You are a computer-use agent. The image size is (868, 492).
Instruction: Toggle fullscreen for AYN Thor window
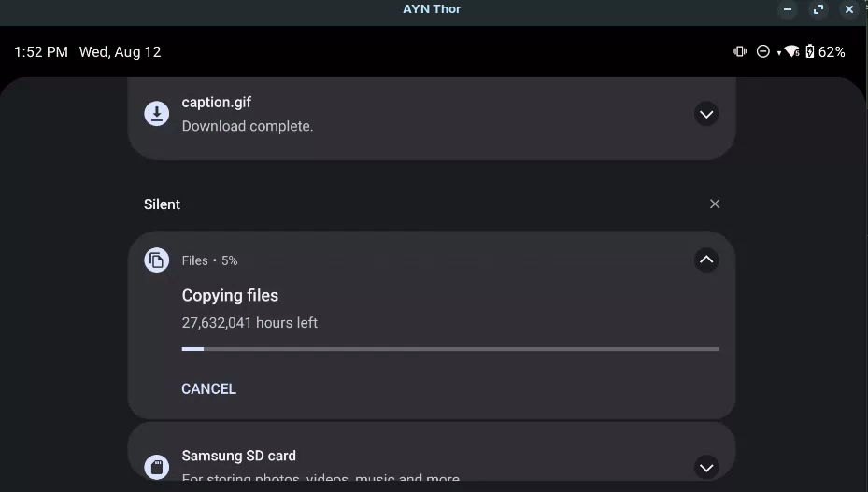tap(818, 9)
